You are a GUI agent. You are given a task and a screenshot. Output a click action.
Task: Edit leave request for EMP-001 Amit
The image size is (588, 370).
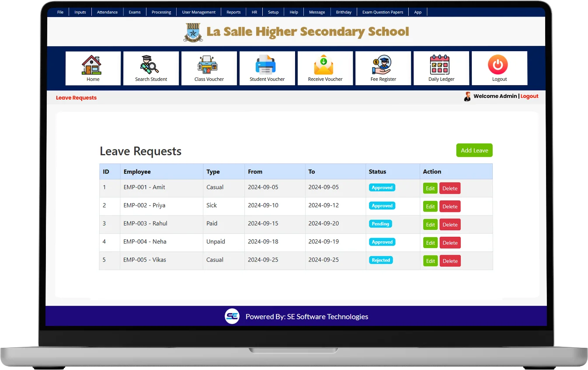(x=430, y=188)
